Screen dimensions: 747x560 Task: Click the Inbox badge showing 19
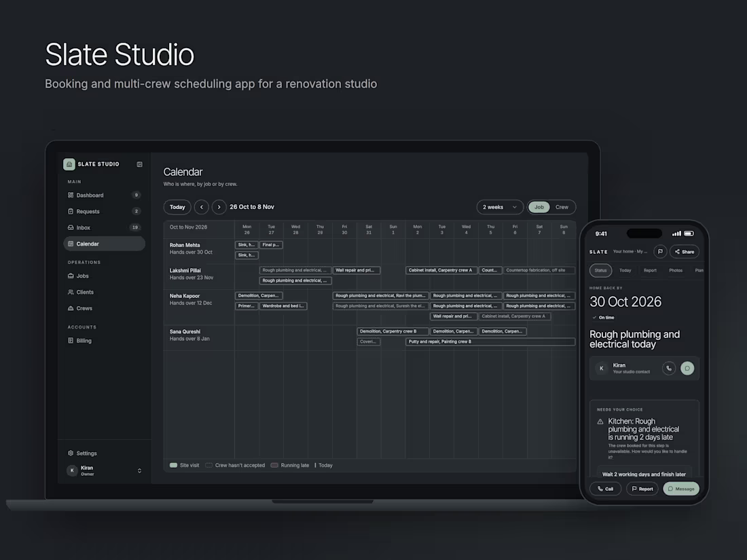tap(135, 227)
